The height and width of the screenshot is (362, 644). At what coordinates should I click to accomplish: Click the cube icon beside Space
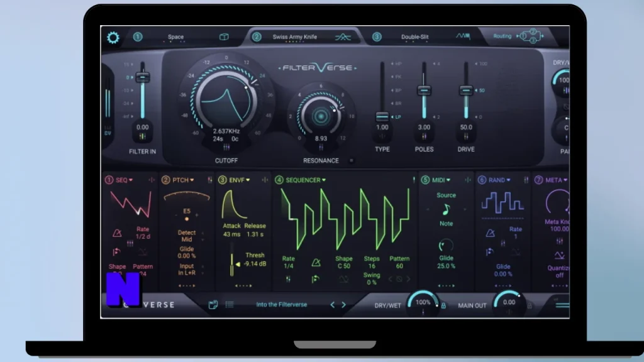click(224, 36)
